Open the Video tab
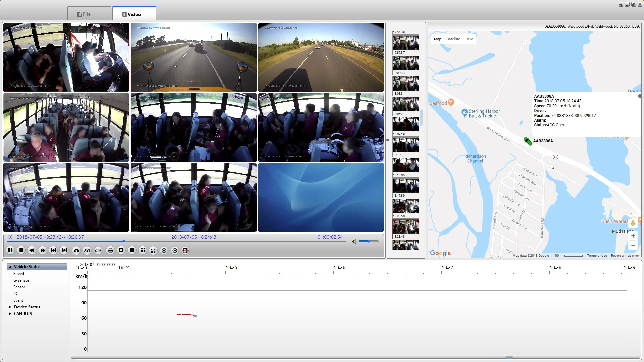 tap(134, 14)
